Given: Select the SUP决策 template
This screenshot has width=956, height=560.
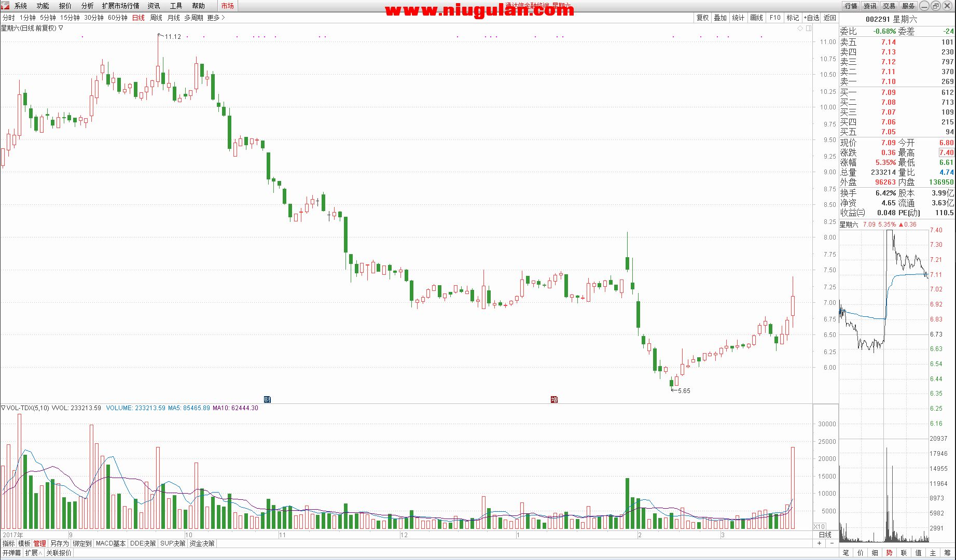Looking at the screenshot, I should point(173,543).
